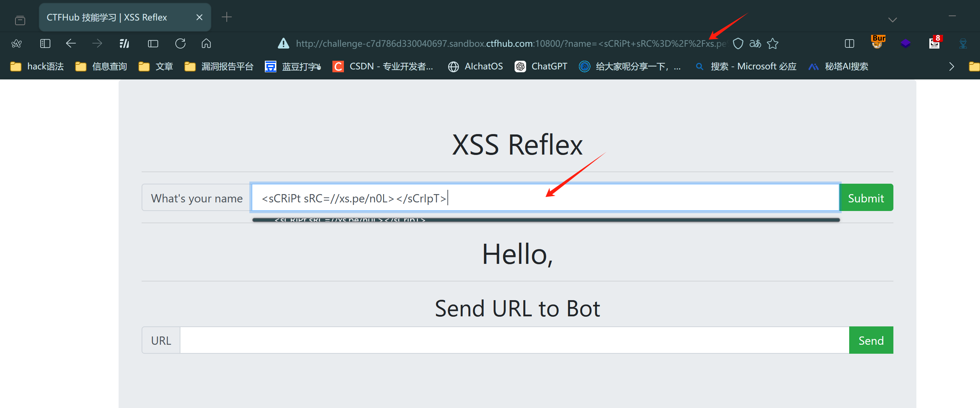Open the translate page icon
980x408 pixels.
(x=755, y=44)
